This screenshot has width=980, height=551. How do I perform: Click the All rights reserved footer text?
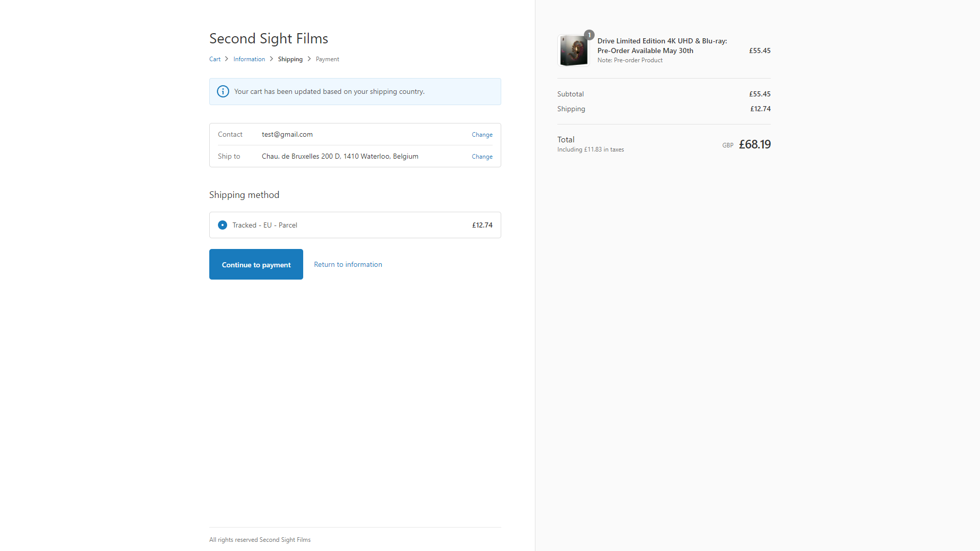point(260,540)
